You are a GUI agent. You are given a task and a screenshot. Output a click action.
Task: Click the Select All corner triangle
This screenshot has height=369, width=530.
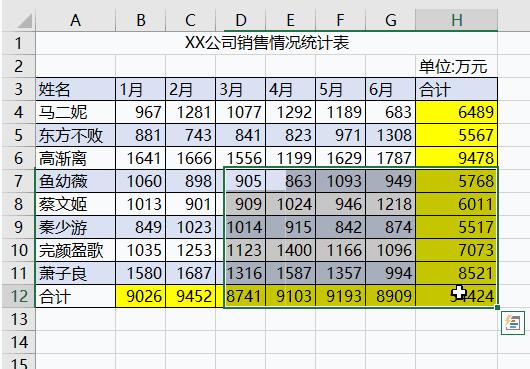[25, 21]
